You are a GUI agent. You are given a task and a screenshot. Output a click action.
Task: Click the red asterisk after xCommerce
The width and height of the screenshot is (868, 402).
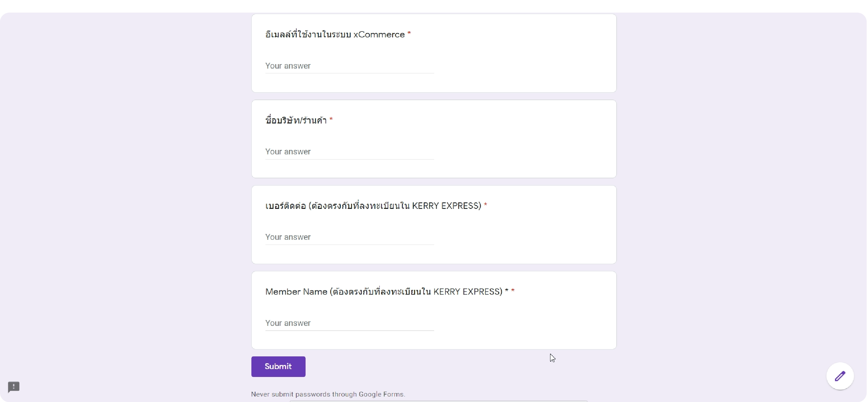point(409,33)
